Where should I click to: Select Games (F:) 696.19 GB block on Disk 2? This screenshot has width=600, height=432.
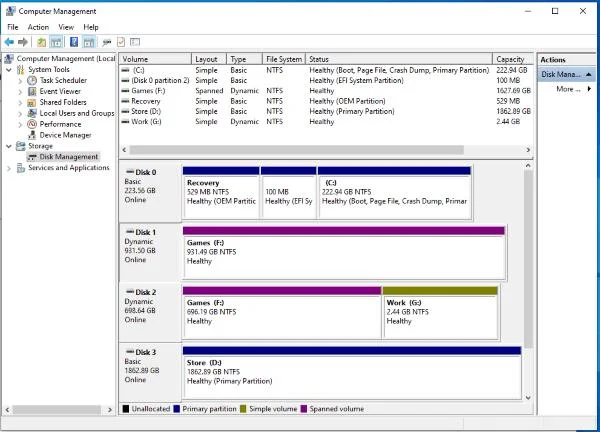282,313
